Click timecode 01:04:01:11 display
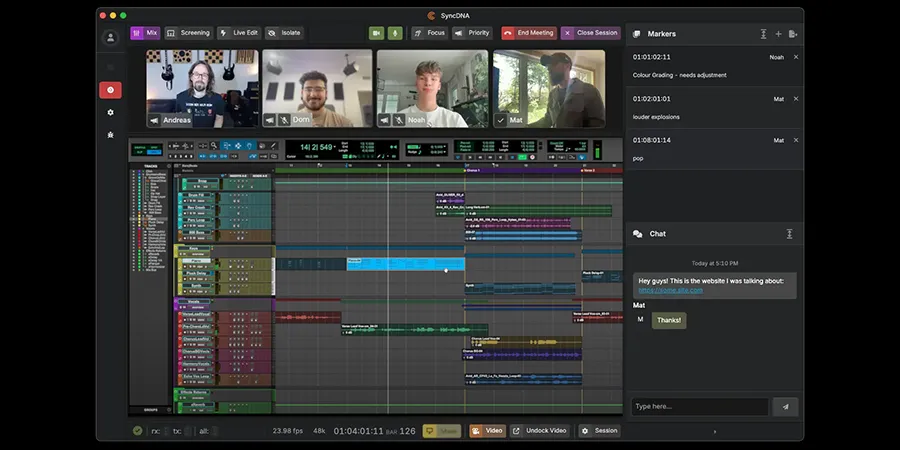Viewport: 900px width, 450px height. [359, 431]
